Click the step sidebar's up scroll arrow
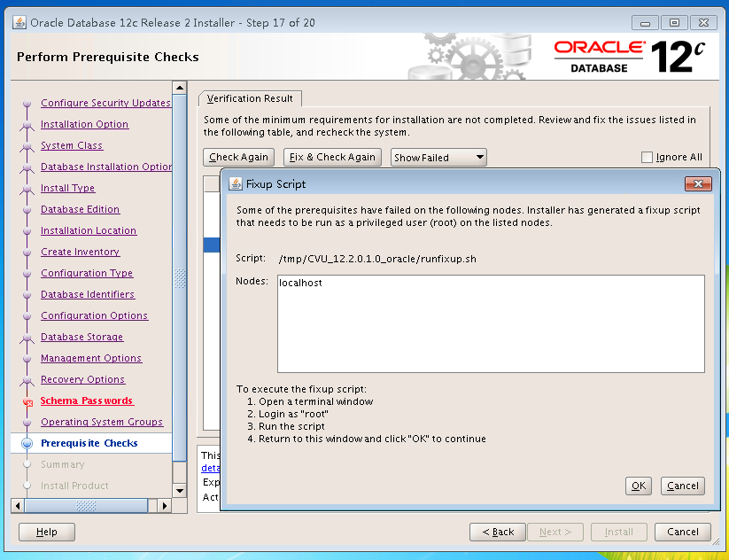This screenshot has height=560, width=729. (x=180, y=88)
